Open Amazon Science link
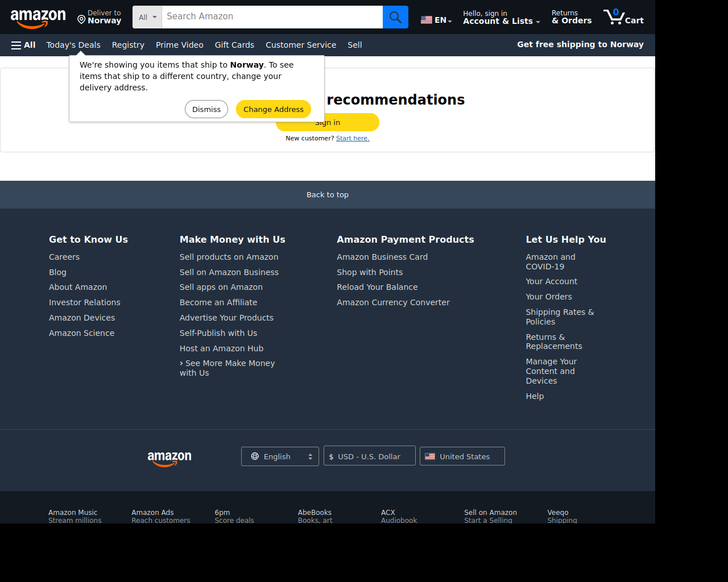The width and height of the screenshot is (728, 582). (x=82, y=333)
